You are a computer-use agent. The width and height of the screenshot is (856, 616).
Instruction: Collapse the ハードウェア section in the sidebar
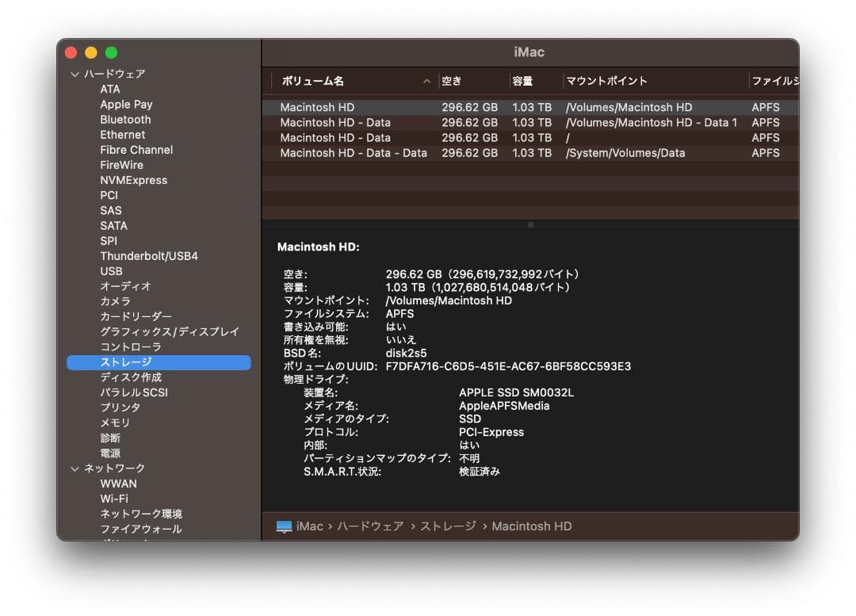(75, 73)
